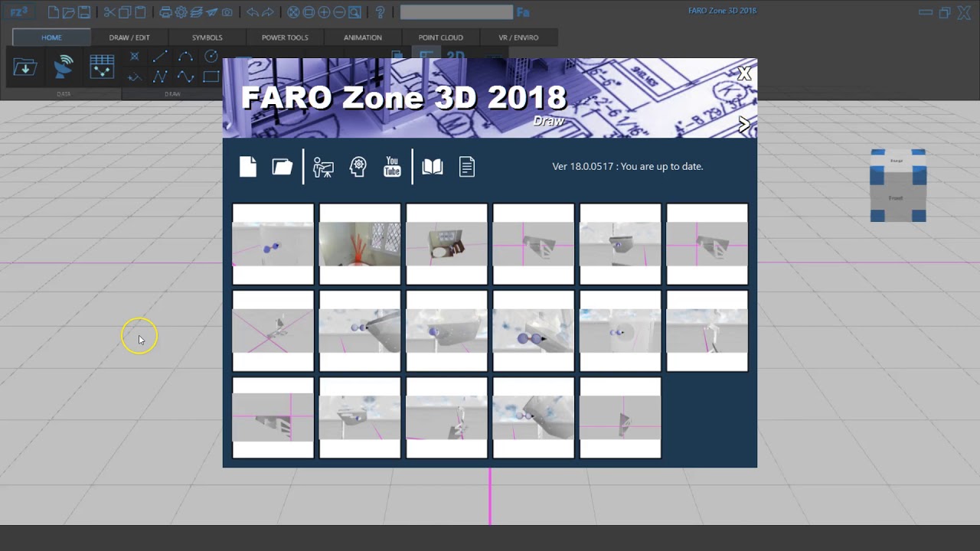This screenshot has width=980, height=551.
Task: Select the Circle draw tool
Action: coord(211,57)
